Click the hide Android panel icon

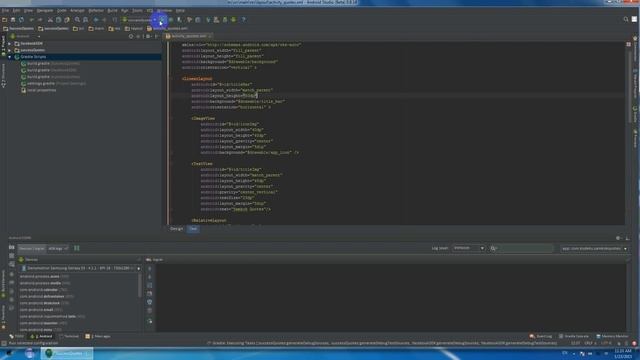point(627,238)
